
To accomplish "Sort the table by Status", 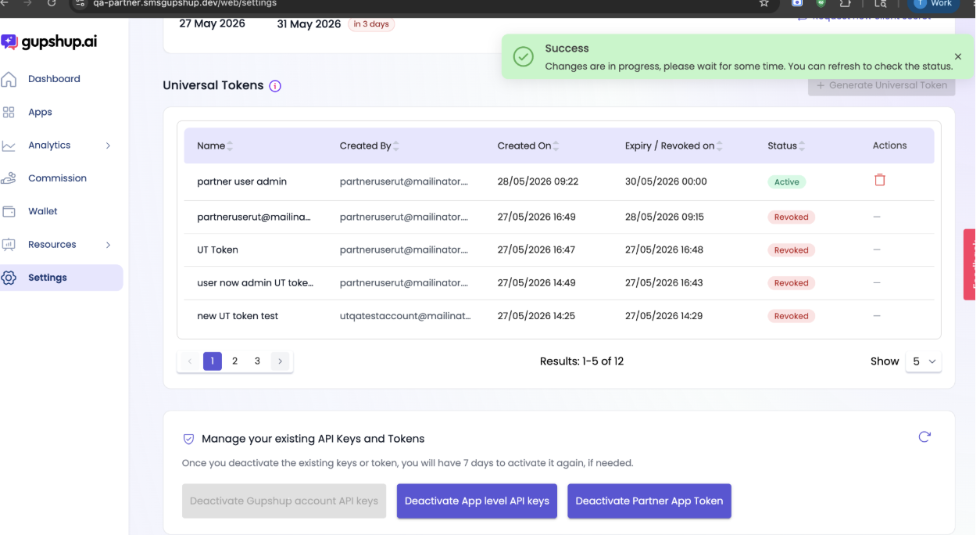I will click(x=802, y=146).
